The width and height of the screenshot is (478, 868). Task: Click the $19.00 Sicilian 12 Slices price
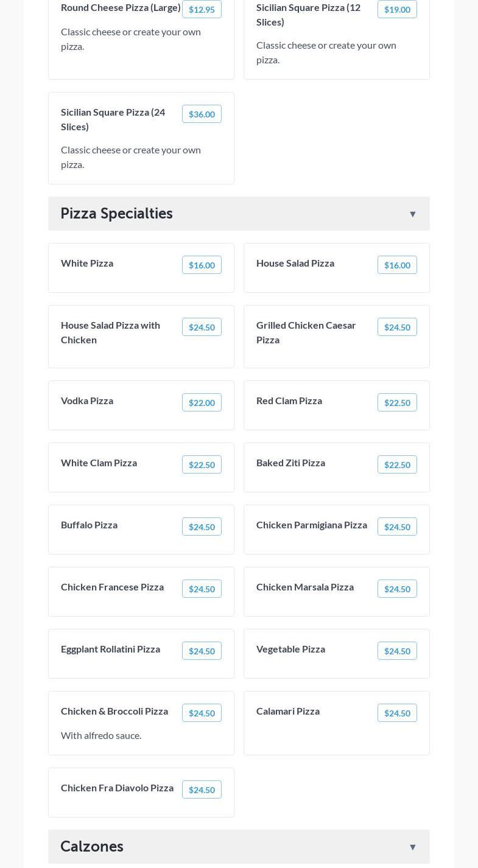click(397, 10)
